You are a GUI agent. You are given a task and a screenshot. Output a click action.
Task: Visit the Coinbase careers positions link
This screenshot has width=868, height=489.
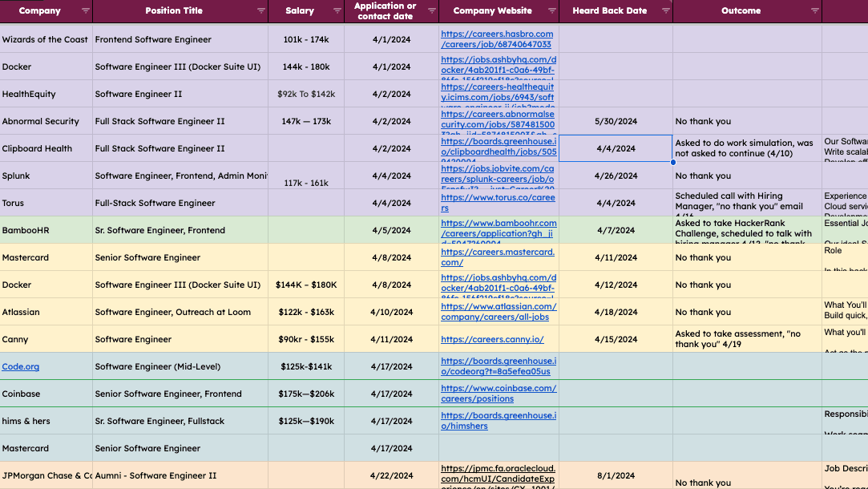[498, 388]
